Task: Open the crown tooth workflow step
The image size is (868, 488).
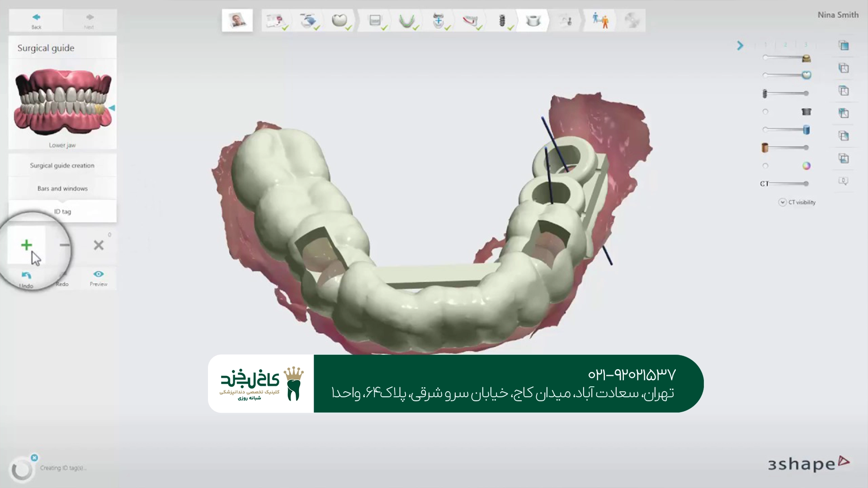Action: tap(340, 21)
